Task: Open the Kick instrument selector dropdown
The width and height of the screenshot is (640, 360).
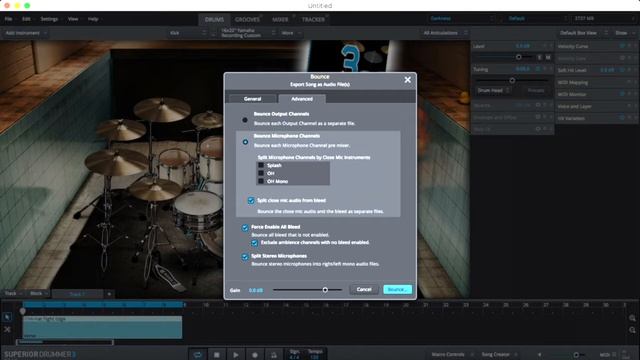Action: tap(188, 33)
